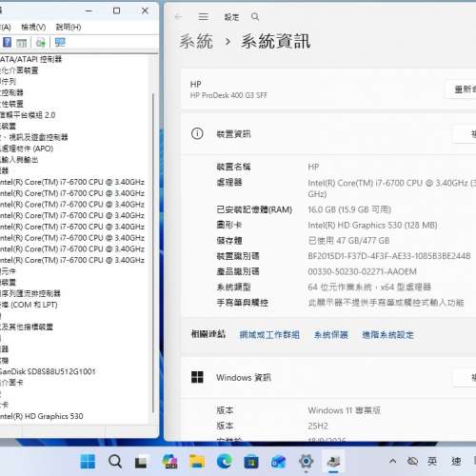Click the Windows 11 專業版 edition value
The width and height of the screenshot is (476, 476).
pyautogui.click(x=345, y=410)
